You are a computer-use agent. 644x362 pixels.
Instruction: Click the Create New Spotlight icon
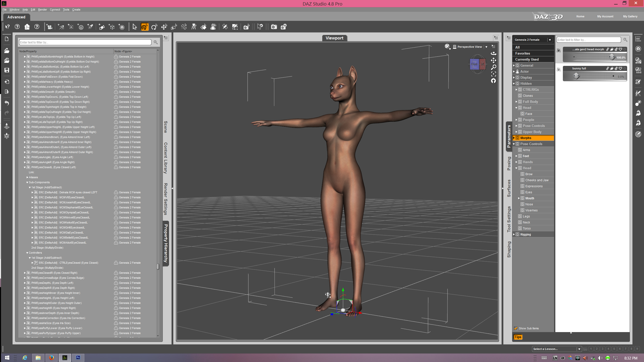click(x=90, y=27)
